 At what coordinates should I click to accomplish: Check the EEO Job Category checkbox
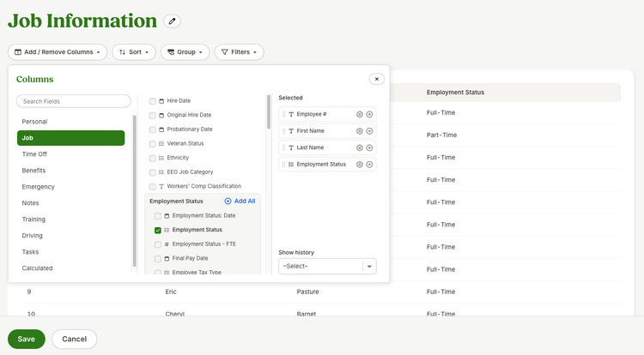pos(152,172)
